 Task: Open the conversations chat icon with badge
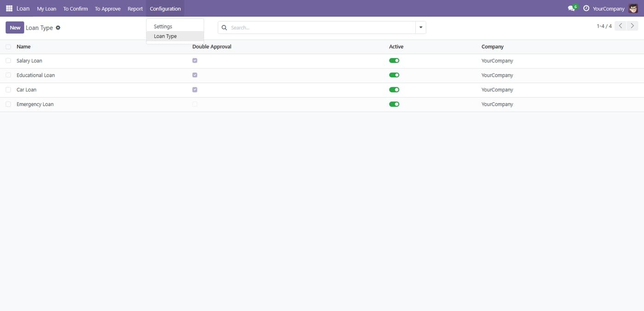click(x=572, y=8)
